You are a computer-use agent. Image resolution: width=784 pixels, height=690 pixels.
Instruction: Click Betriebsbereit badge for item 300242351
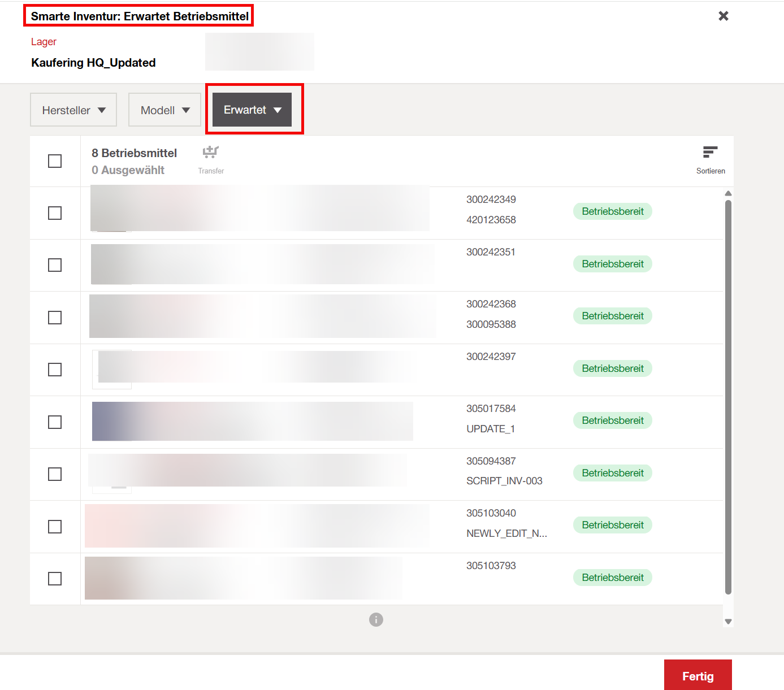612,264
